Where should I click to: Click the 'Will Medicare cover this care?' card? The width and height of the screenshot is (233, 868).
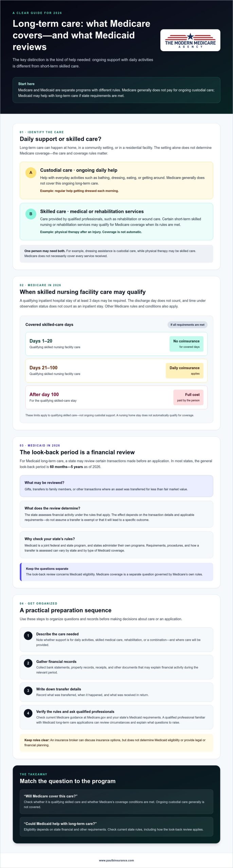(116, 801)
